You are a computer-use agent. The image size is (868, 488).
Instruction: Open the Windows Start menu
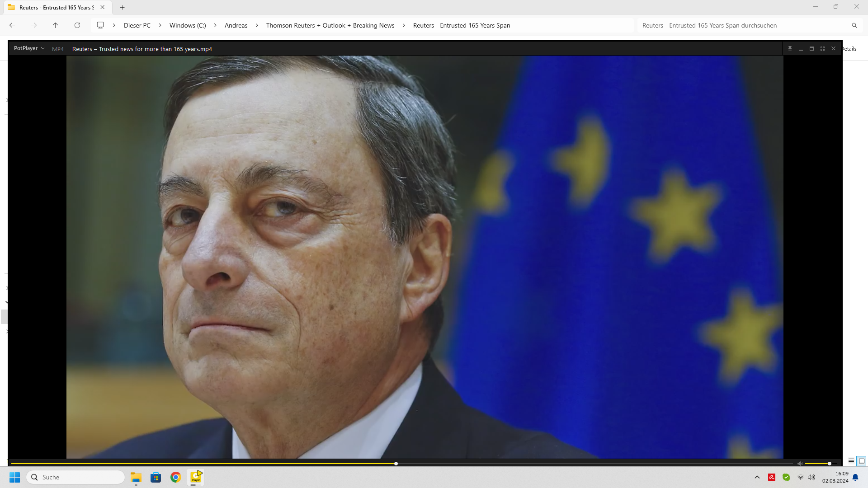(15, 477)
